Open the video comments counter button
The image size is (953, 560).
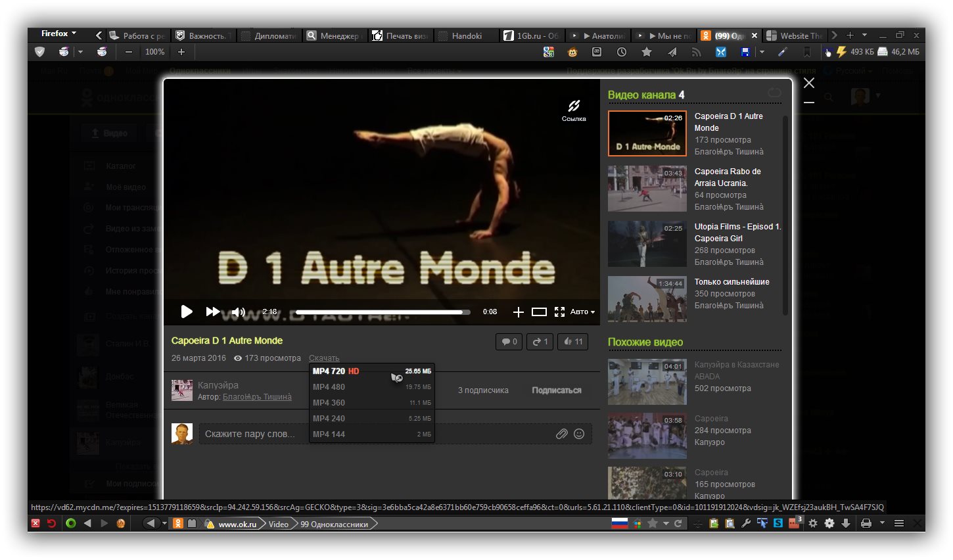(509, 342)
